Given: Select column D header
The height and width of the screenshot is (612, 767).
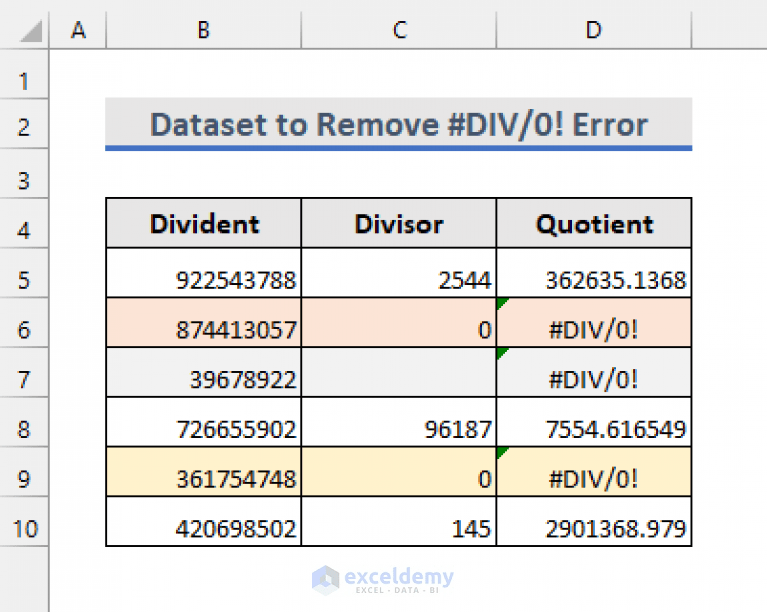Looking at the screenshot, I should 594,30.
